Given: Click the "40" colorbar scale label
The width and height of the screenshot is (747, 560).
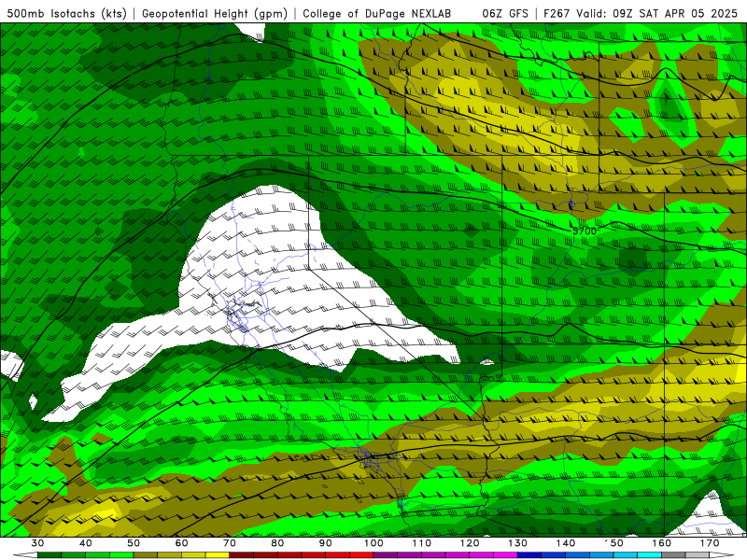Looking at the screenshot, I should click(x=86, y=543).
